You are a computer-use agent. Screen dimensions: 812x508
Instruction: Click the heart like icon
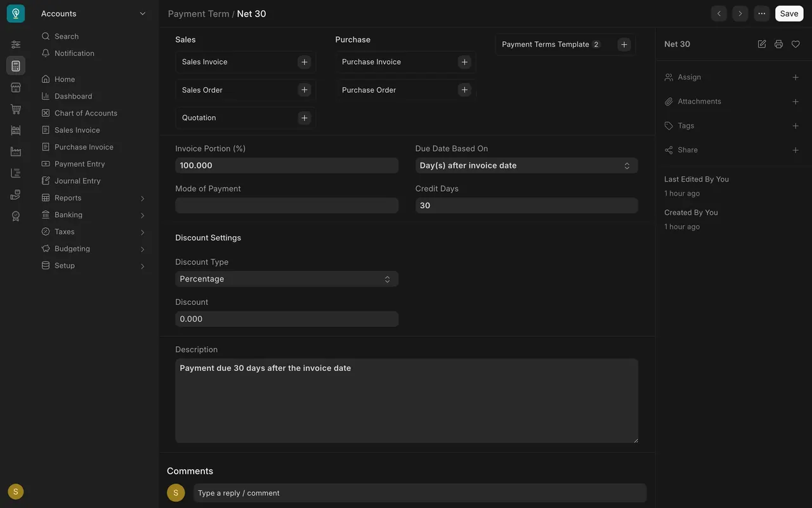pos(796,44)
